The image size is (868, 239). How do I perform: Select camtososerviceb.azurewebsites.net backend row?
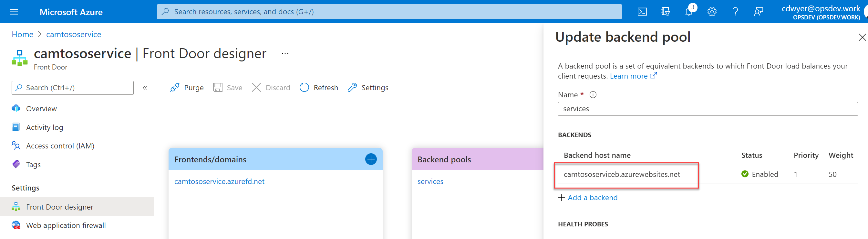click(x=622, y=175)
